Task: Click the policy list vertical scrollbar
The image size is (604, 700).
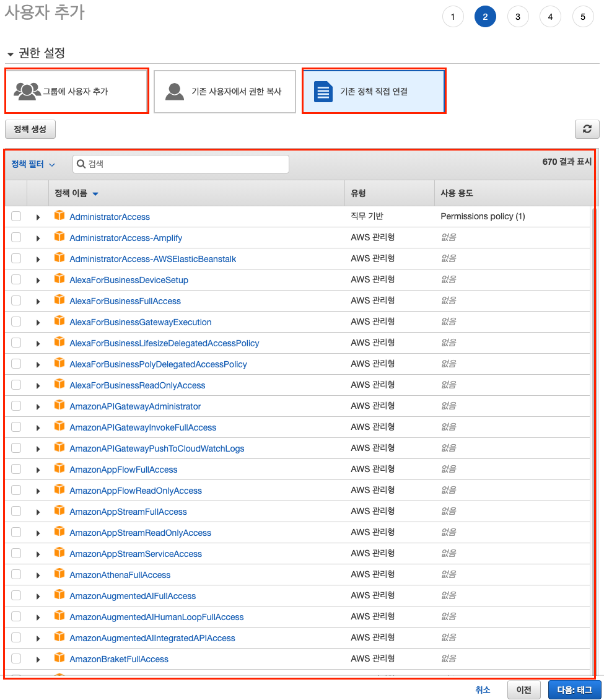Action: coord(593,441)
